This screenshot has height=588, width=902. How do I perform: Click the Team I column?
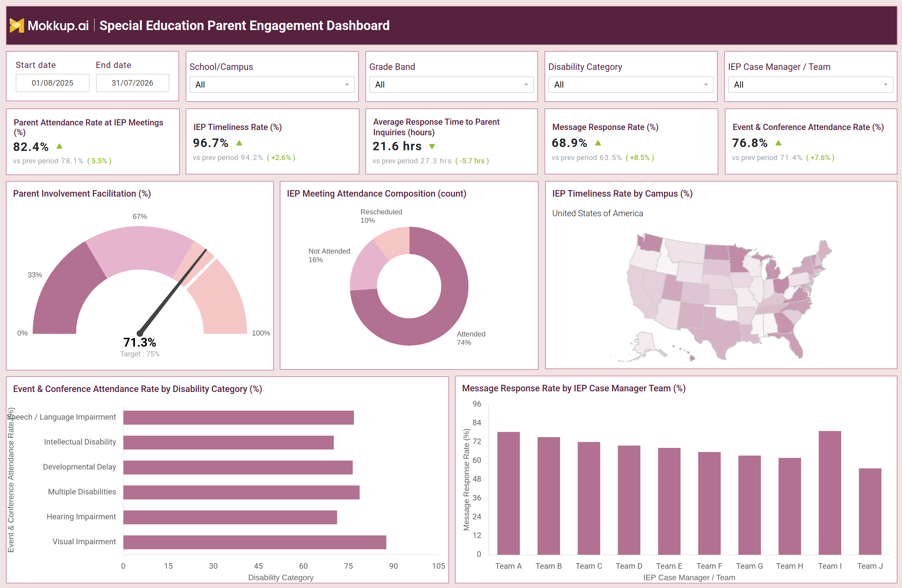pos(830,493)
